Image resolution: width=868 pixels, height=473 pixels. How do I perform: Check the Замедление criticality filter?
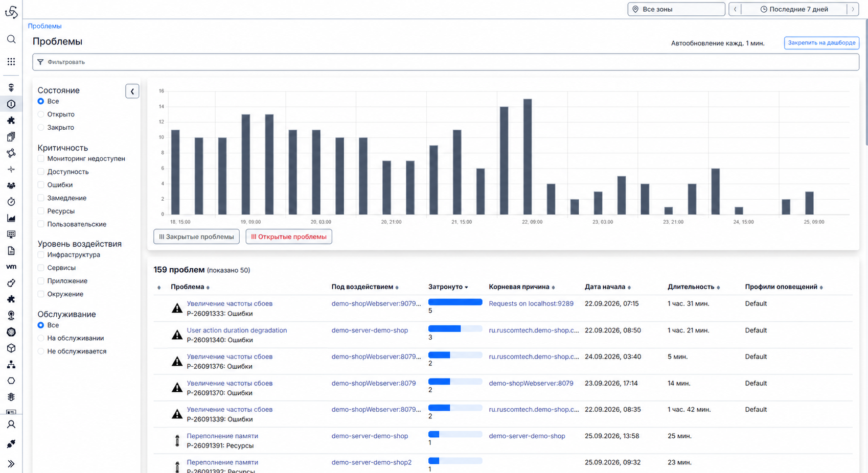click(41, 198)
